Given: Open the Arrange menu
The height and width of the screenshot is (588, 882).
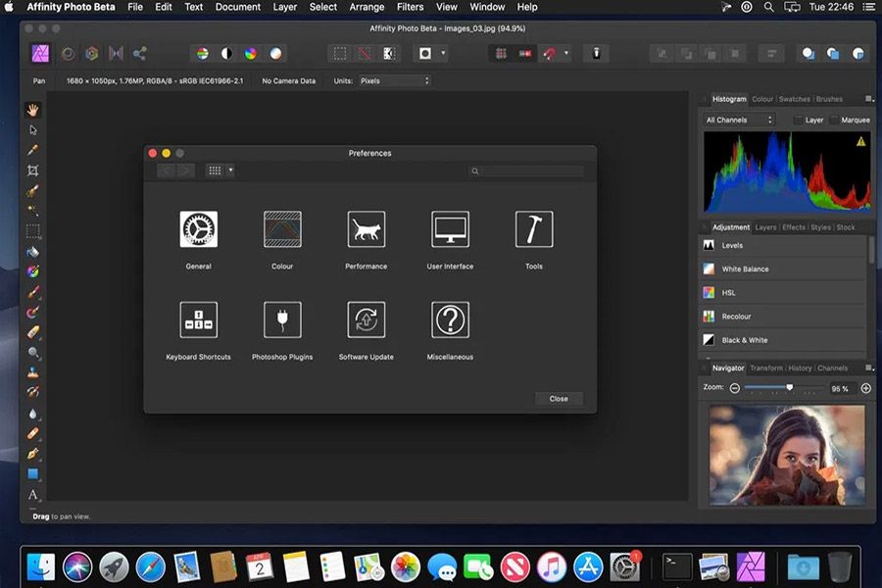Looking at the screenshot, I should 367,7.
